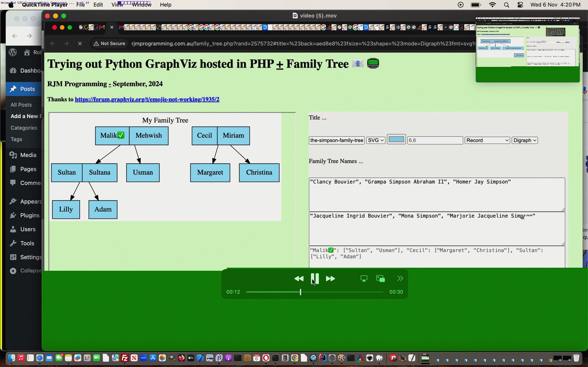Open the Record shape dropdown
The image size is (588, 367).
click(x=487, y=140)
